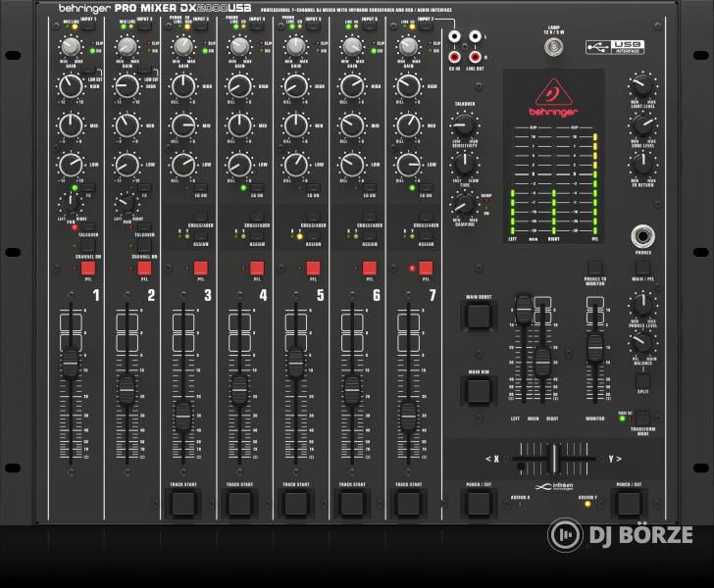Click the Talkover Time knob
714x588 pixels.
464,165
